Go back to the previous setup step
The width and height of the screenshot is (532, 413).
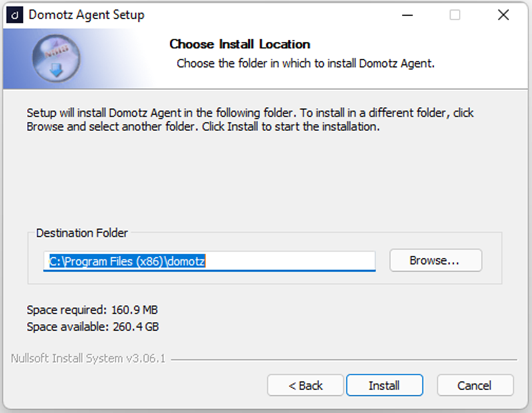305,385
